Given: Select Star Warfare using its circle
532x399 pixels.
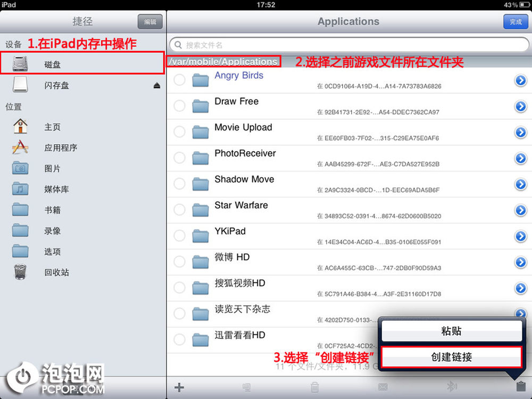Looking at the screenshot, I should 179,210.
